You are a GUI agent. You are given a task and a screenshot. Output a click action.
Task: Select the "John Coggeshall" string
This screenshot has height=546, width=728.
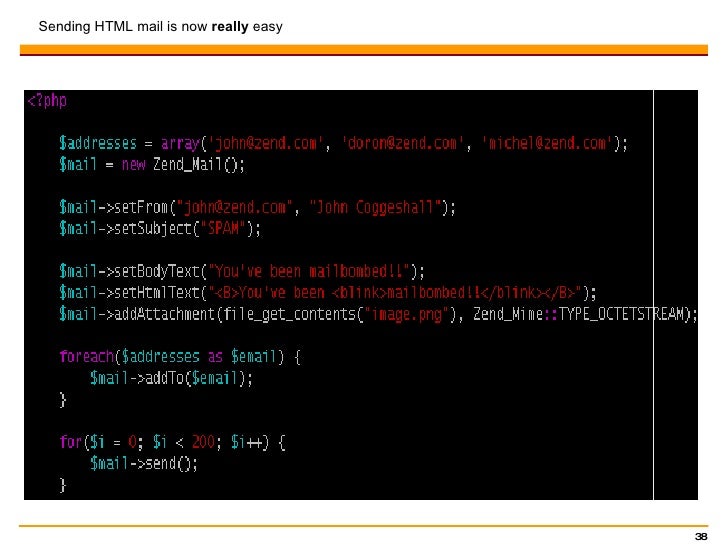point(375,207)
